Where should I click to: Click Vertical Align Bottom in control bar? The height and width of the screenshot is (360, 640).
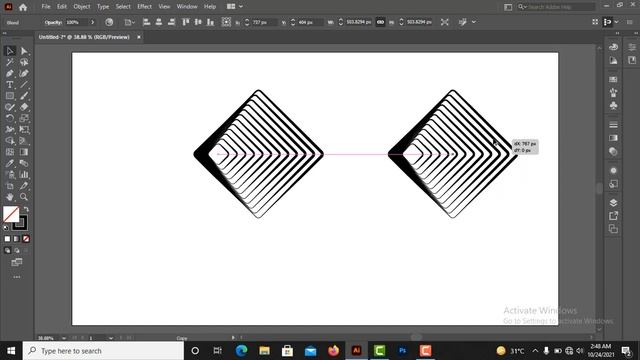[x=210, y=22]
